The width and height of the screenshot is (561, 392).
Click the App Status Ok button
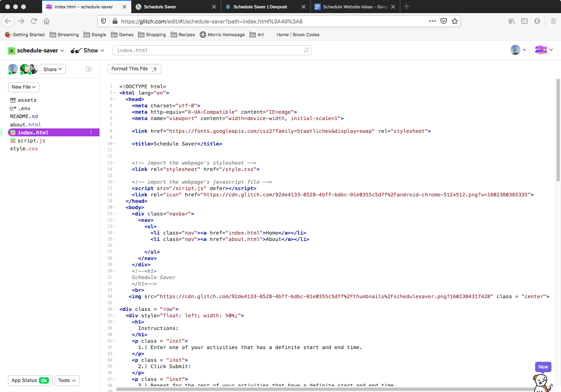30,380
